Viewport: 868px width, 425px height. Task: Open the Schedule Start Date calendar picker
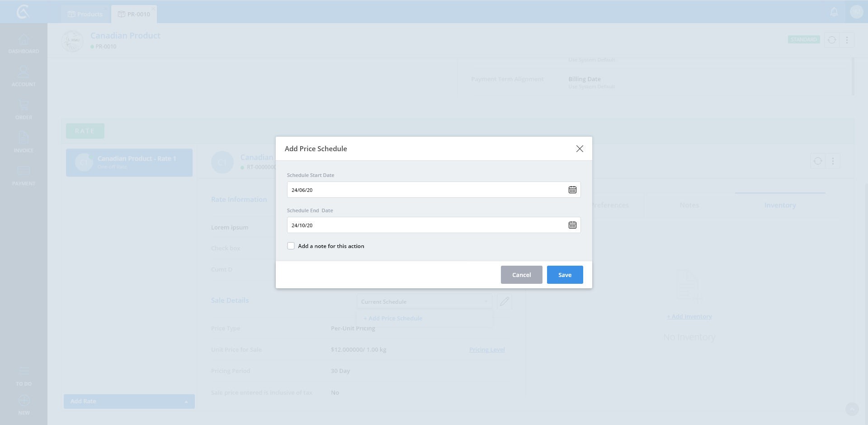(572, 190)
